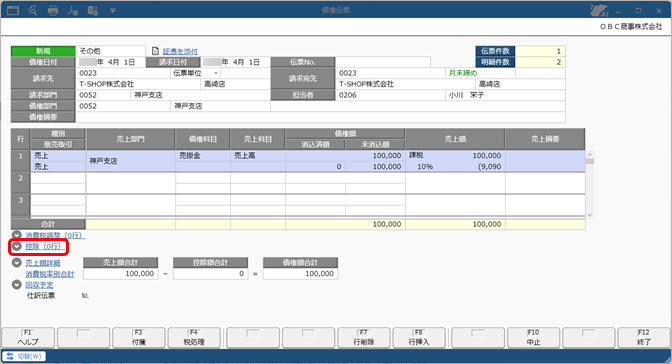
Task: Expand the 消費税調整 section chevron
Action: 17,235
